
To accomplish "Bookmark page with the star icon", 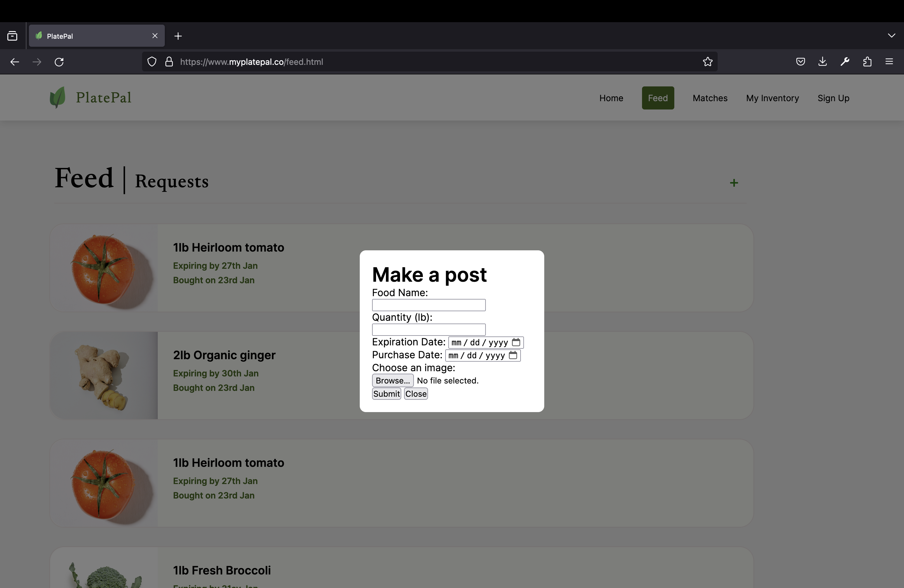I will click(x=707, y=62).
